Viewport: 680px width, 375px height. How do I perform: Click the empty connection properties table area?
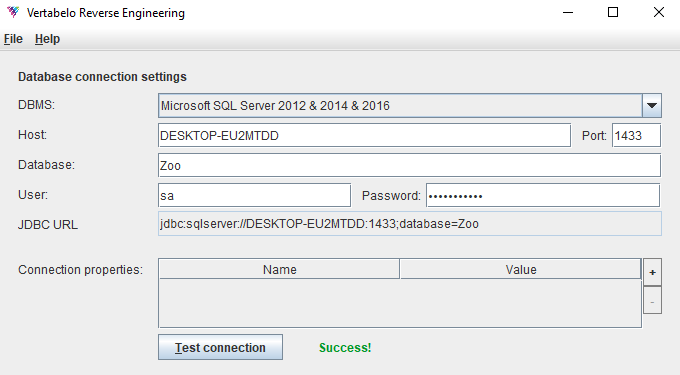400,303
